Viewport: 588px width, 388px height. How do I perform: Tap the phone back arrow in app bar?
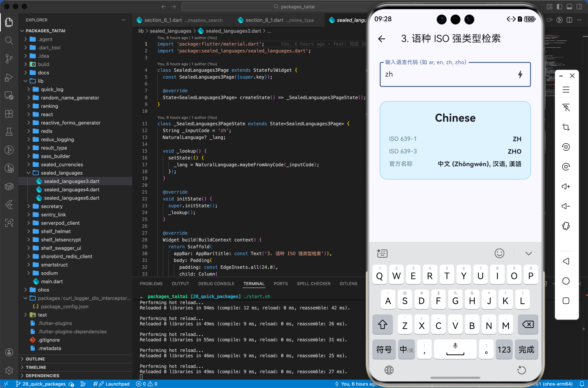pos(382,39)
